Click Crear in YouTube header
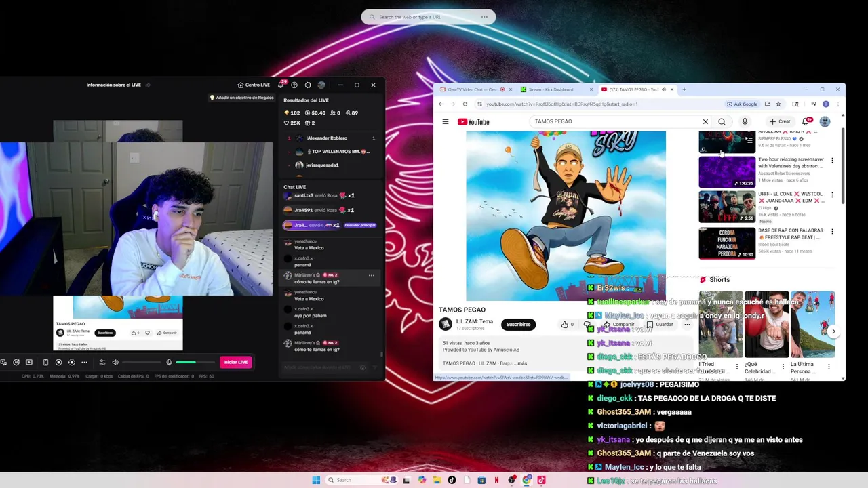This screenshot has width=868, height=488. pos(780,121)
